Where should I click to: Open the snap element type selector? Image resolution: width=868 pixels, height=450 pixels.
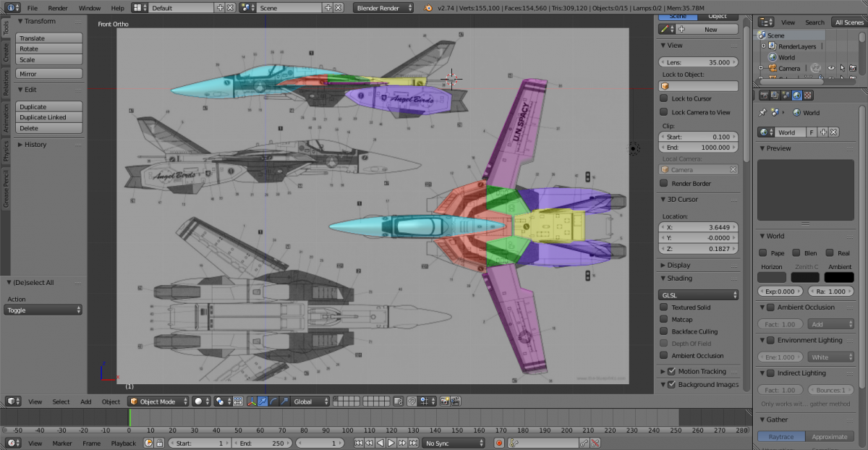(427, 402)
